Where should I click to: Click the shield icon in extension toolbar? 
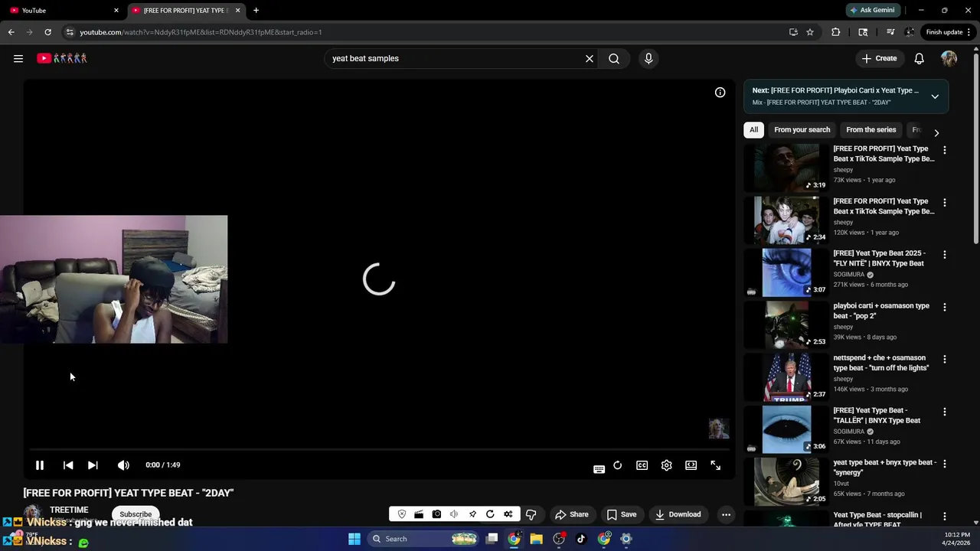click(x=402, y=514)
